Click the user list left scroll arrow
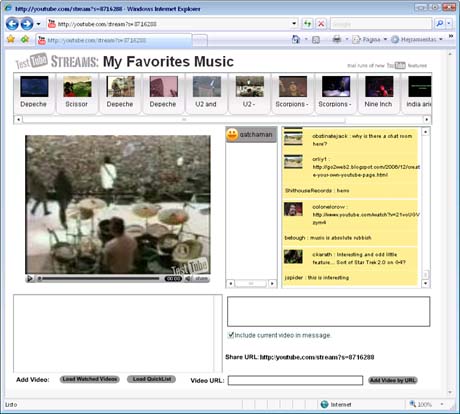 pos(231,283)
